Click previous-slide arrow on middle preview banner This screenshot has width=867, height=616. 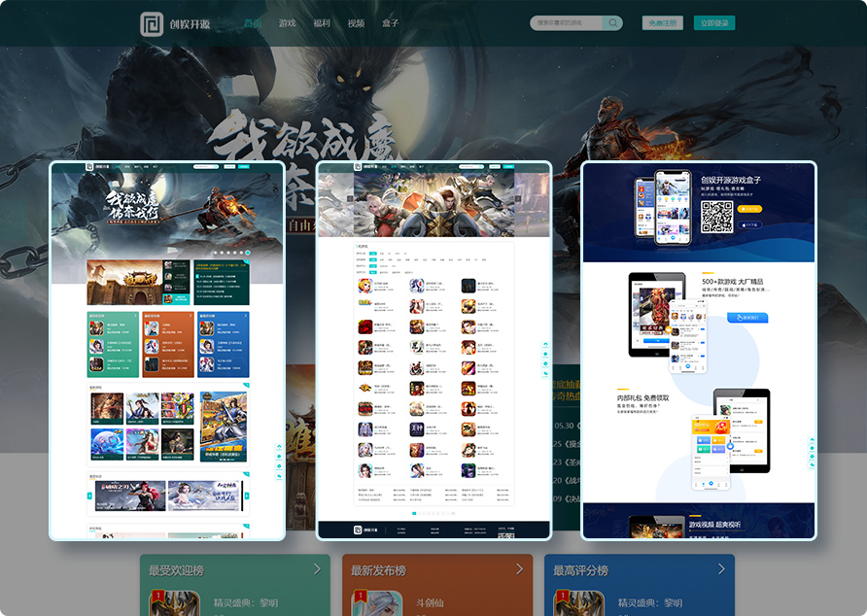pyautogui.click(x=350, y=198)
